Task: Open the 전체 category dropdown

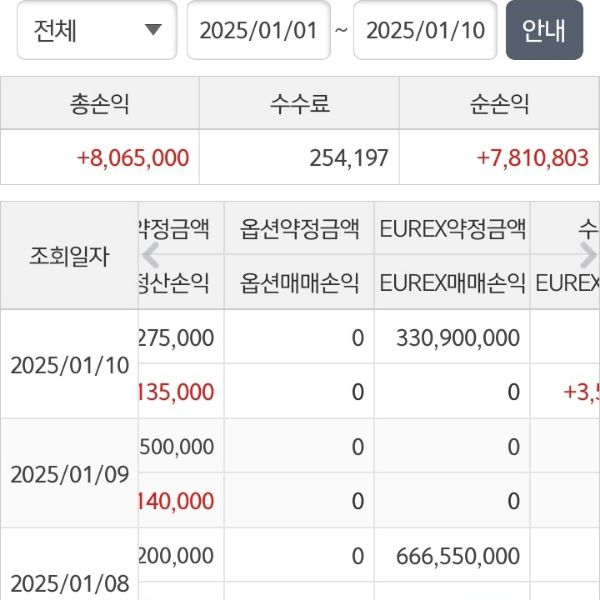Action: pyautogui.click(x=96, y=30)
